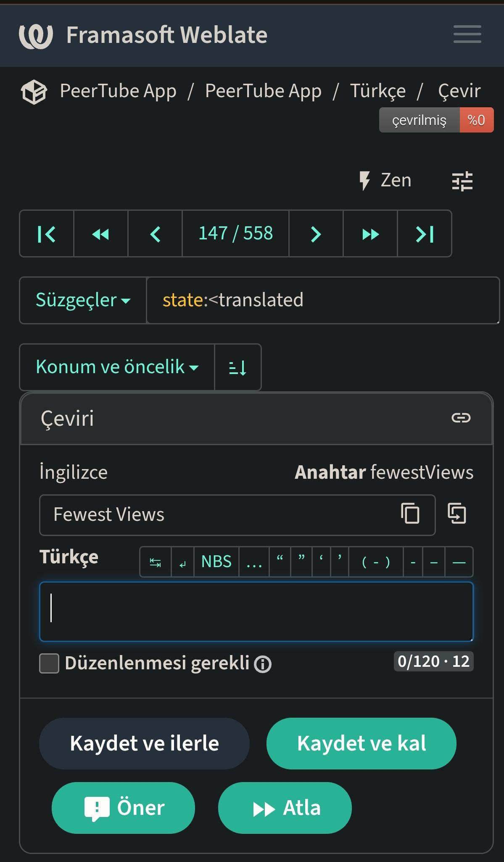Viewport: 504px width, 862px height.
Task: Expand the Süzgeçler dropdown
Action: [83, 300]
